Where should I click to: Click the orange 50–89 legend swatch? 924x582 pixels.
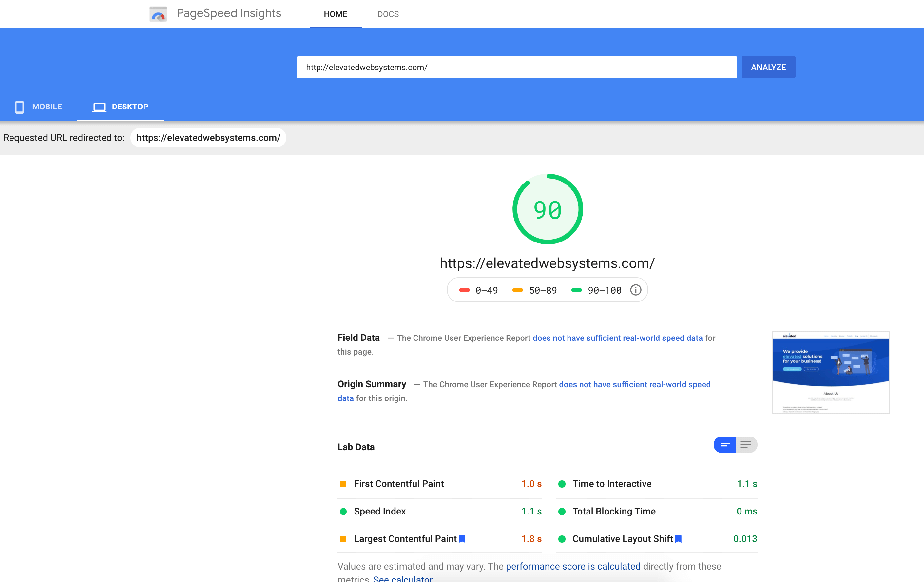pyautogui.click(x=518, y=290)
